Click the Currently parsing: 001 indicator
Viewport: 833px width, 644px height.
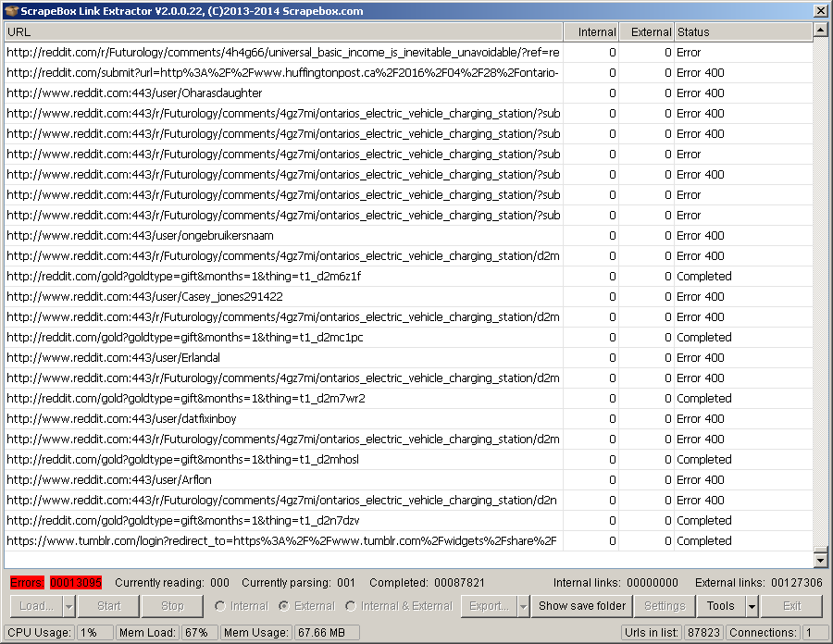298,582
